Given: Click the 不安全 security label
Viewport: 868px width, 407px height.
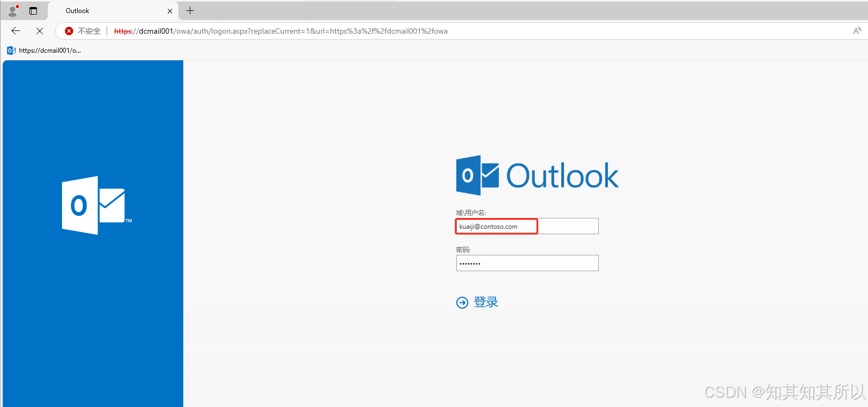Looking at the screenshot, I should [89, 31].
